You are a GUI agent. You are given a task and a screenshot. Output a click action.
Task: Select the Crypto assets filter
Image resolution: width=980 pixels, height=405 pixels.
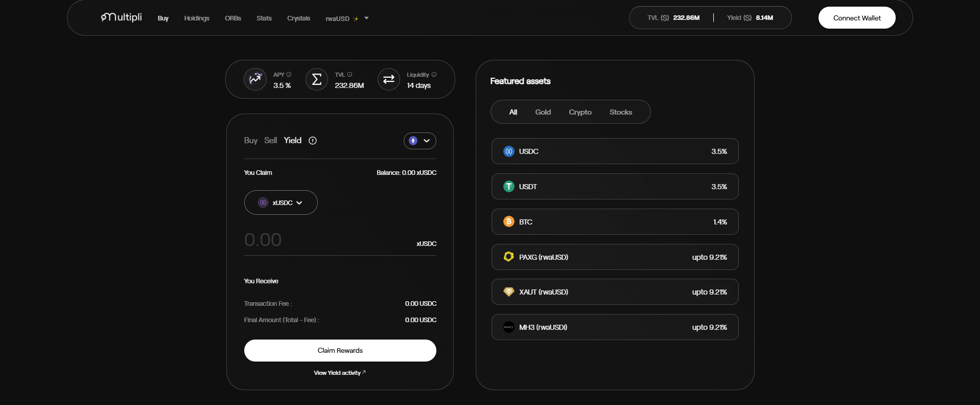coord(580,112)
